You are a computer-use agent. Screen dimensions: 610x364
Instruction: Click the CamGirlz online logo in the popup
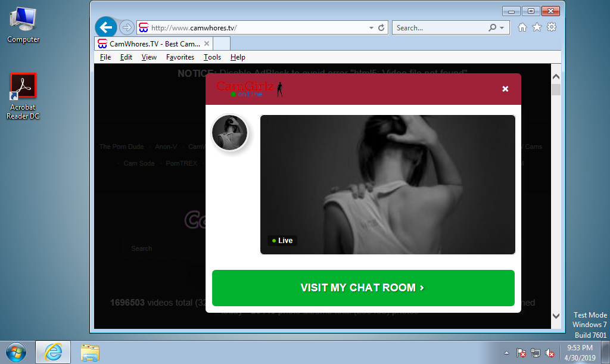click(250, 89)
